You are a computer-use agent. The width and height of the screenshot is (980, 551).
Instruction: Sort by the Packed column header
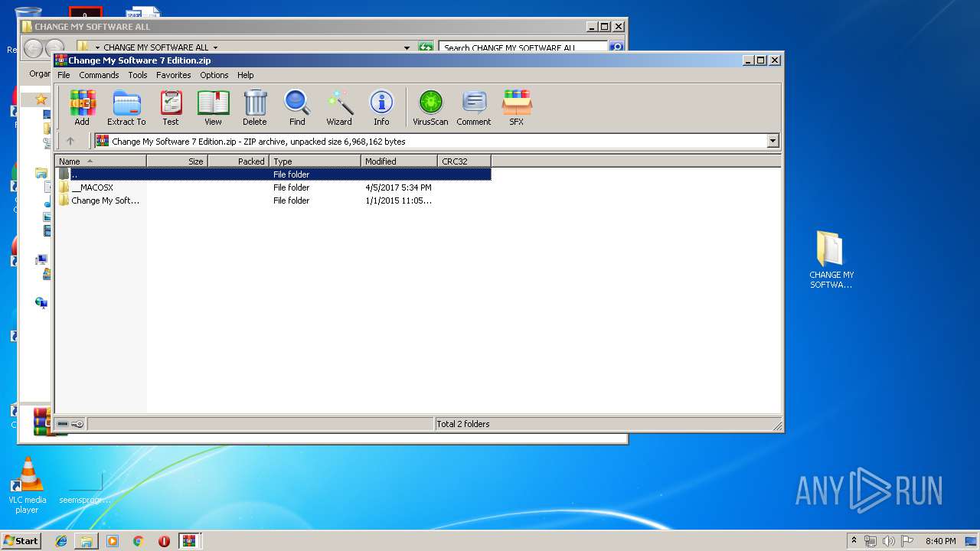tap(238, 161)
